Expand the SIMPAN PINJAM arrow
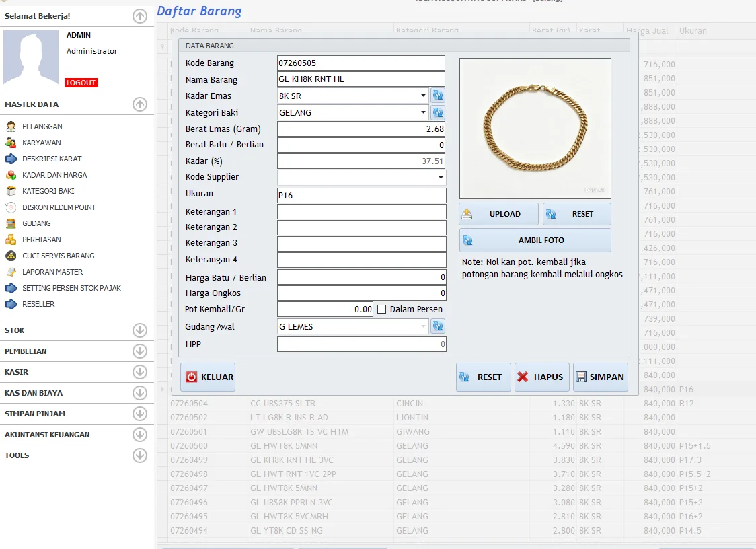This screenshot has height=549, width=756. tap(140, 414)
